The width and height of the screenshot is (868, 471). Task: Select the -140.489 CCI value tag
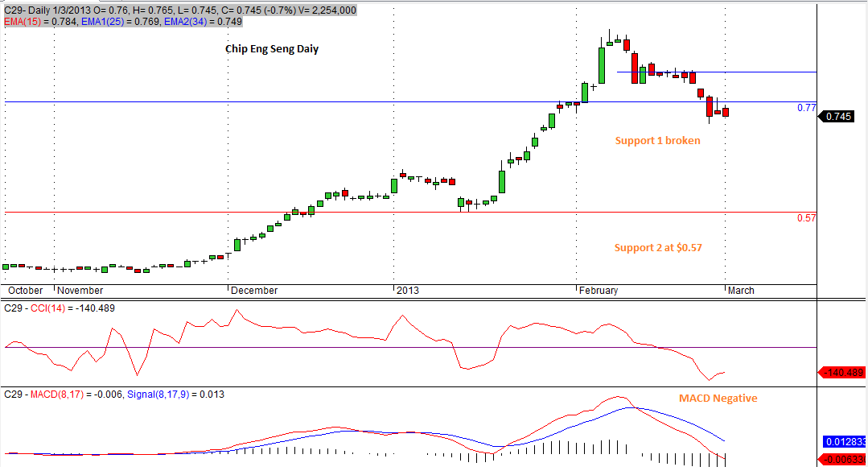point(842,373)
